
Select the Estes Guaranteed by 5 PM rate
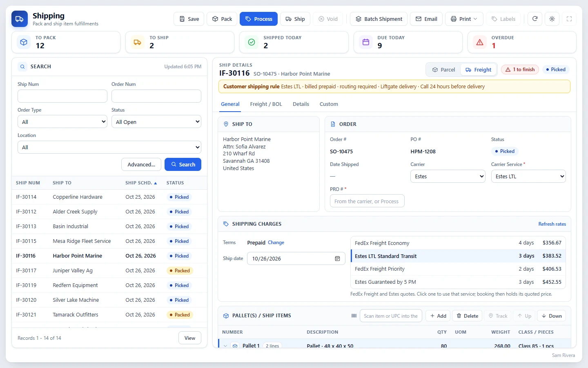[458, 282]
